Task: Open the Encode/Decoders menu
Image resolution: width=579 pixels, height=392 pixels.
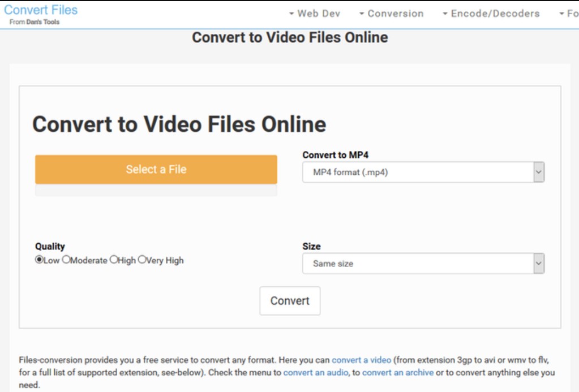Action: (491, 14)
